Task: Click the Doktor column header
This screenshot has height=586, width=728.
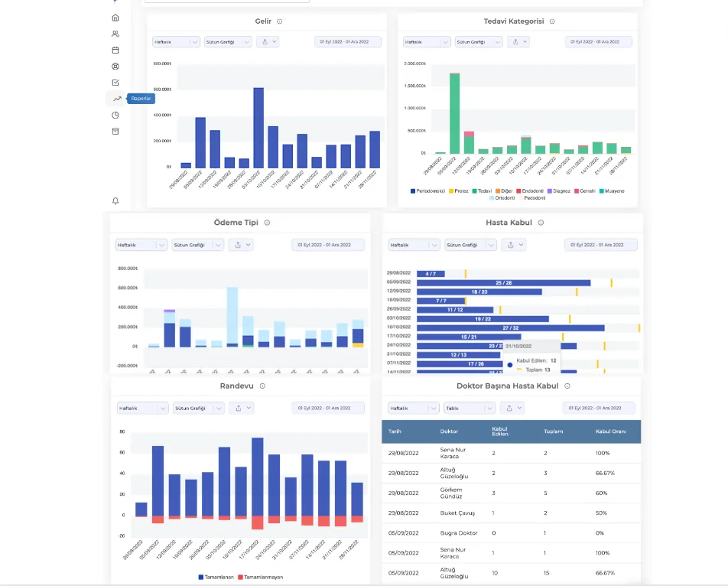Action: (449, 431)
